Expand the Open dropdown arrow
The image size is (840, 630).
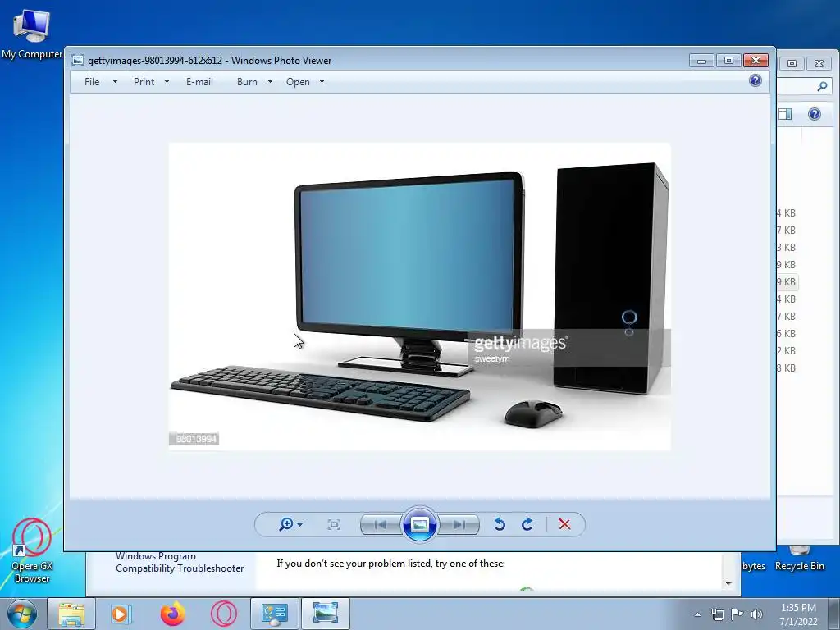(322, 81)
